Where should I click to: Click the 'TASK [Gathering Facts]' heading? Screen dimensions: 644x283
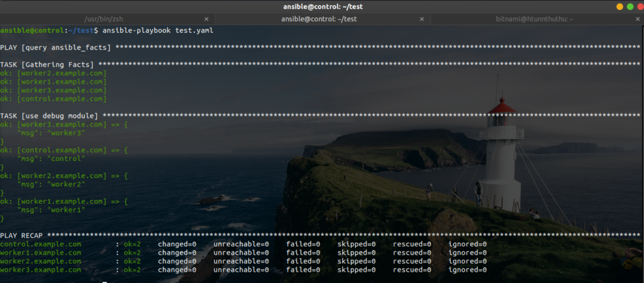pos(47,65)
